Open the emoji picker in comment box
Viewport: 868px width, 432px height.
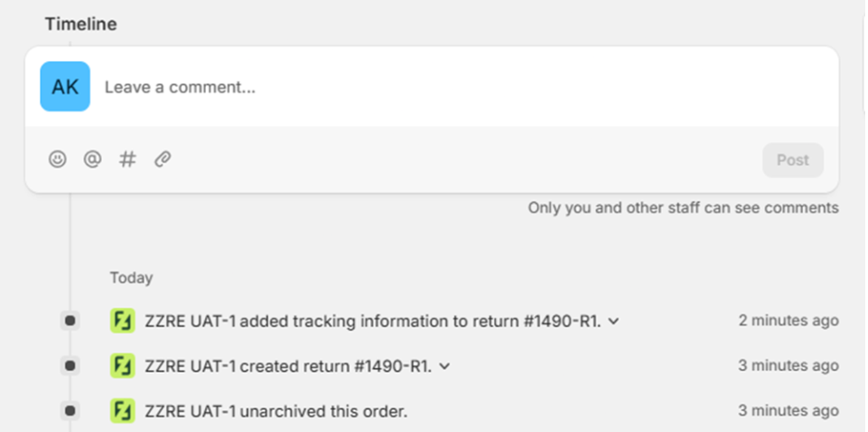pyautogui.click(x=57, y=159)
